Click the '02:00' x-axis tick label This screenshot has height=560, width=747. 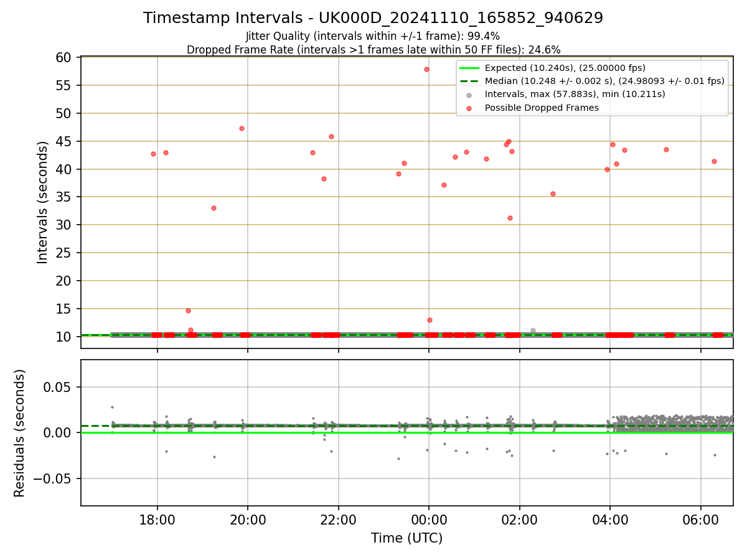point(520,520)
